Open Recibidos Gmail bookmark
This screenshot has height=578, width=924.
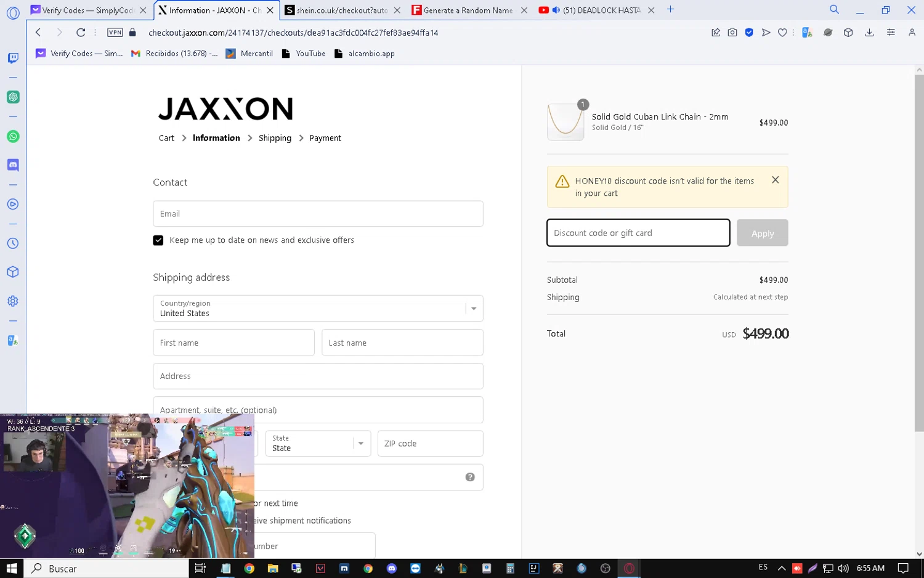click(x=174, y=54)
